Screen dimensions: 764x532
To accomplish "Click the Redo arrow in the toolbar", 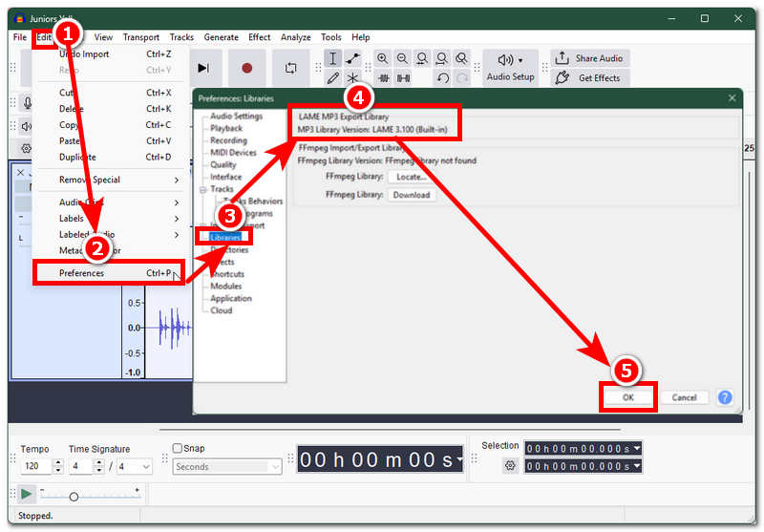I will (462, 78).
